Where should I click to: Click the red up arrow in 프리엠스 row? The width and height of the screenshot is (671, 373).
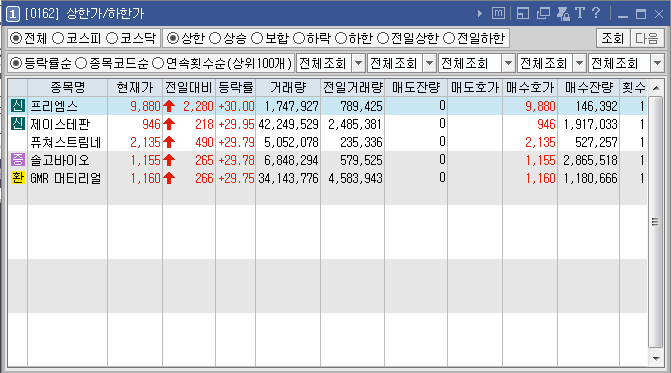click(x=169, y=106)
